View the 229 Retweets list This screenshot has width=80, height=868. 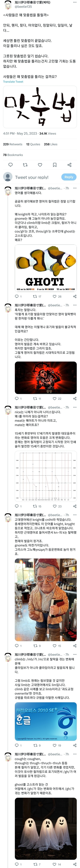pyautogui.click(x=13, y=144)
